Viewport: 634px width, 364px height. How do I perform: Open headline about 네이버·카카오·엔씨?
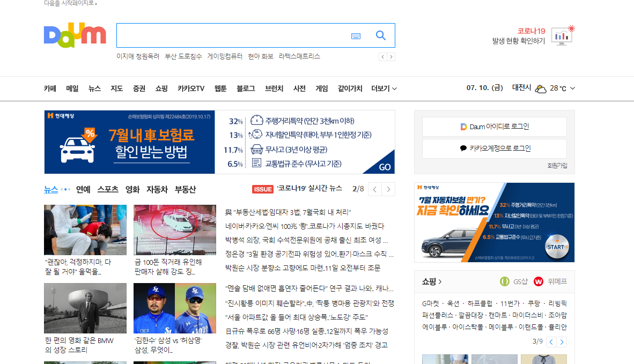click(305, 226)
